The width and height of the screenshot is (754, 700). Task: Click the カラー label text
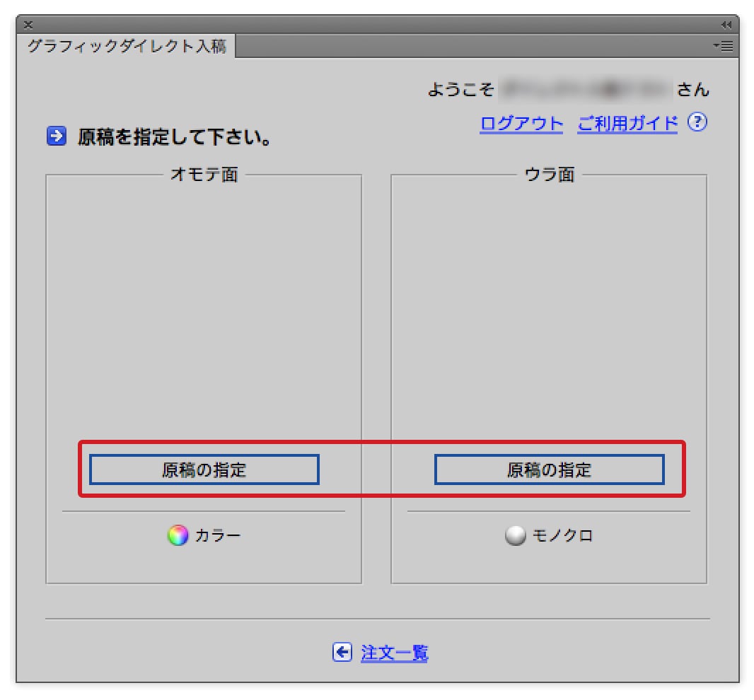pyautogui.click(x=218, y=536)
